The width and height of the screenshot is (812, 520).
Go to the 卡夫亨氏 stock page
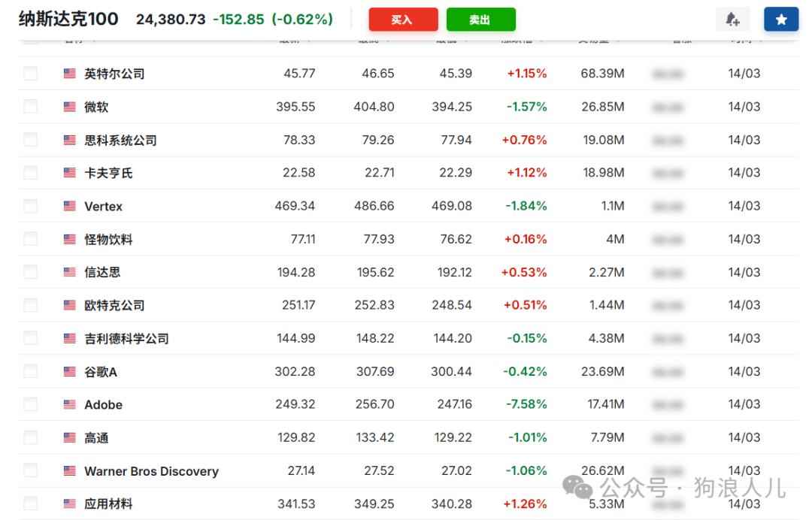coord(108,174)
